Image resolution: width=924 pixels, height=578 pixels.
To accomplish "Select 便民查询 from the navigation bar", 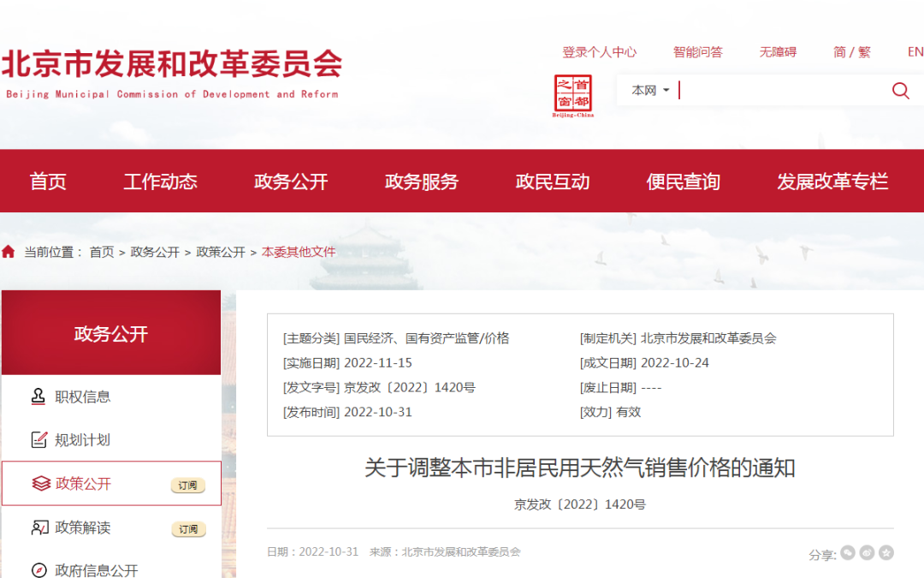I will 683,182.
